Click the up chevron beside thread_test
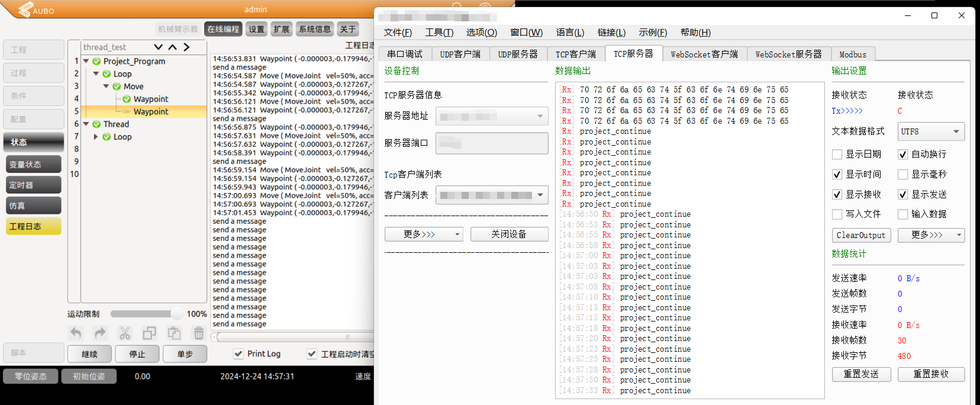980x405 pixels. (172, 47)
